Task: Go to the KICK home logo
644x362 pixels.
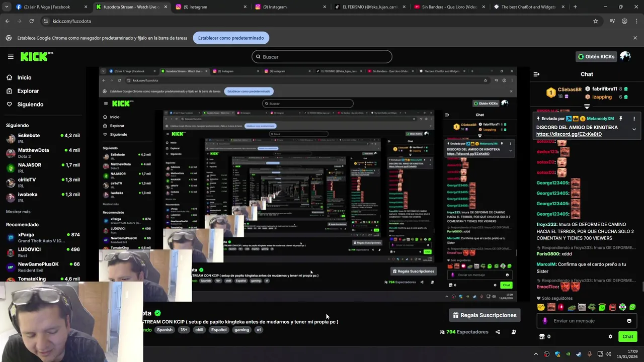Action: click(36, 56)
